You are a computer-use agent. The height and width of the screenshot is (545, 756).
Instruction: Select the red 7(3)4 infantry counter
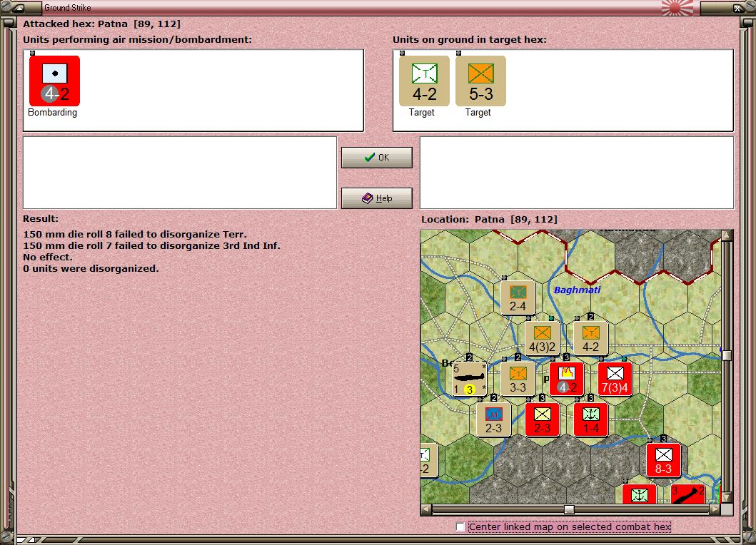(615, 380)
